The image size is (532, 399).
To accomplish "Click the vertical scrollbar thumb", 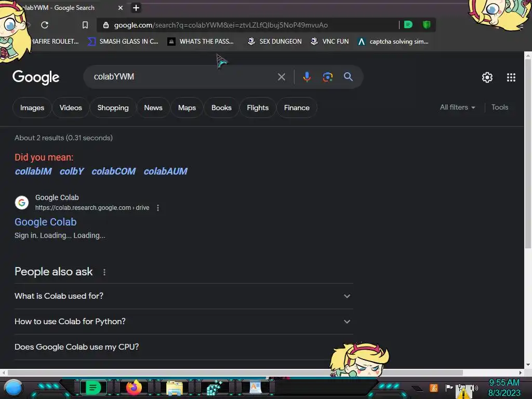I will 528,153.
